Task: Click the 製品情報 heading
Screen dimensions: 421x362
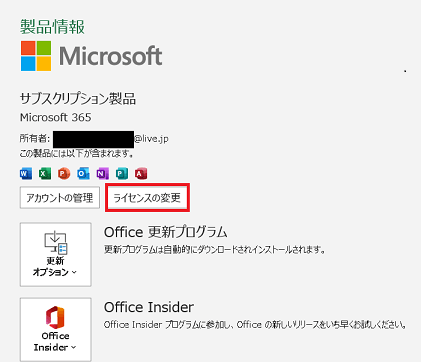Action: point(53,27)
